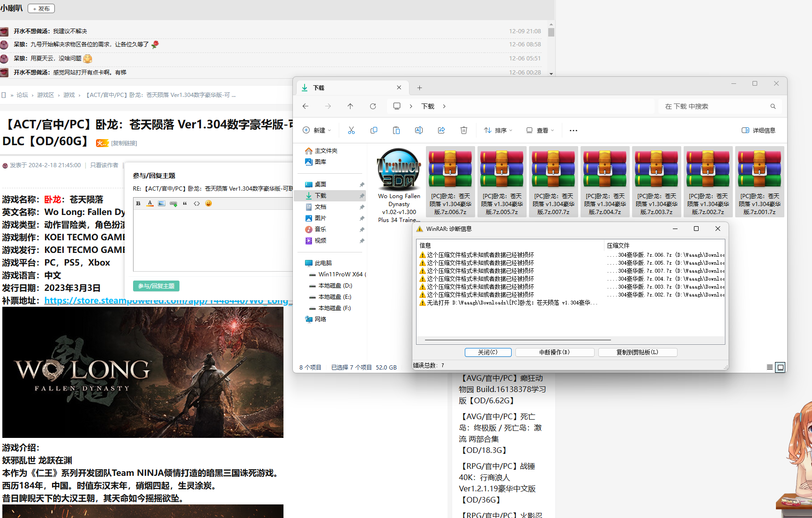Click code brackets icon in reply editor
Viewport: 812px width, 518px height.
pos(197,203)
